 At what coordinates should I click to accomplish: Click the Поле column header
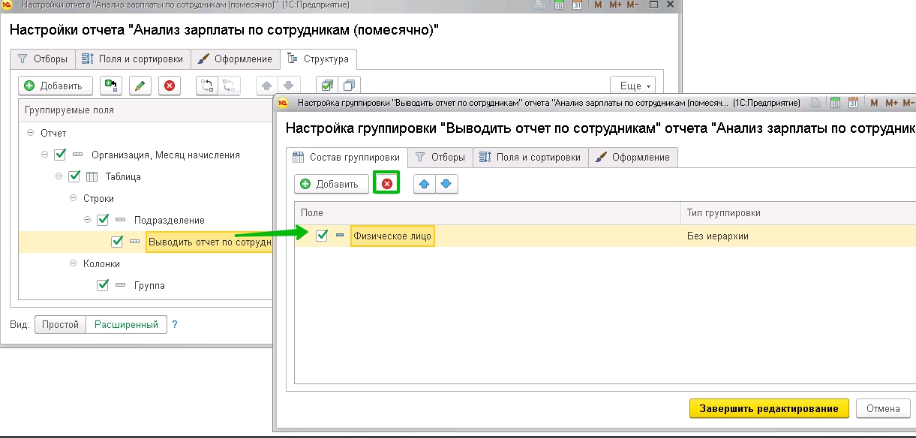pyautogui.click(x=488, y=213)
